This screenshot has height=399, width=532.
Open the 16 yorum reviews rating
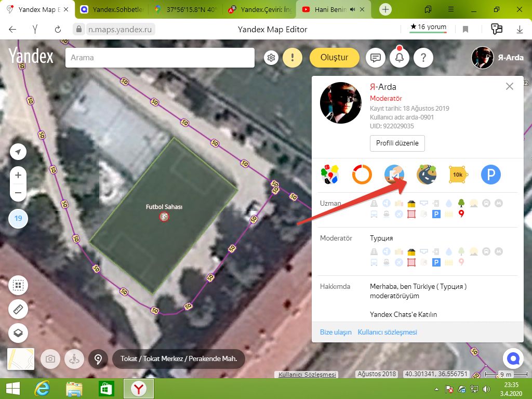pos(428,28)
